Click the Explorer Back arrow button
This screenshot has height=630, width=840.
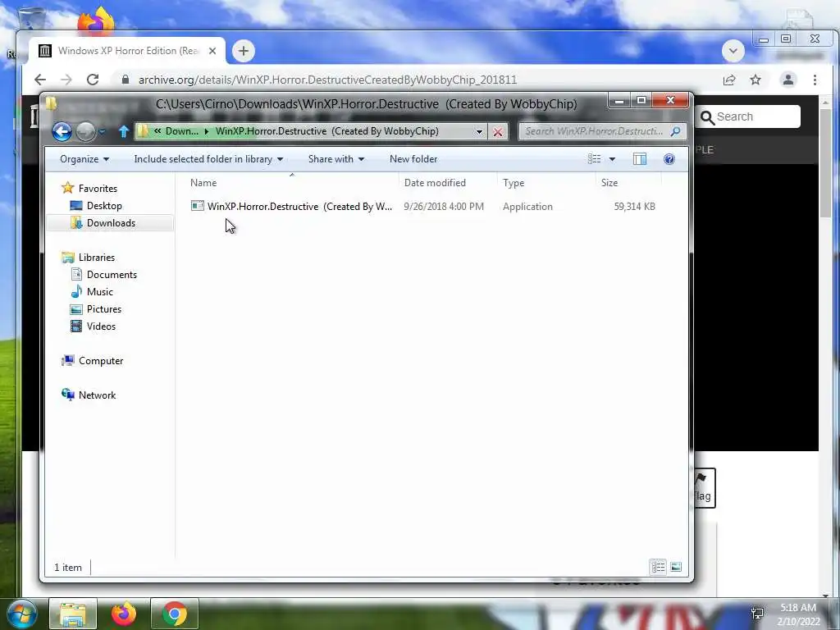point(62,131)
